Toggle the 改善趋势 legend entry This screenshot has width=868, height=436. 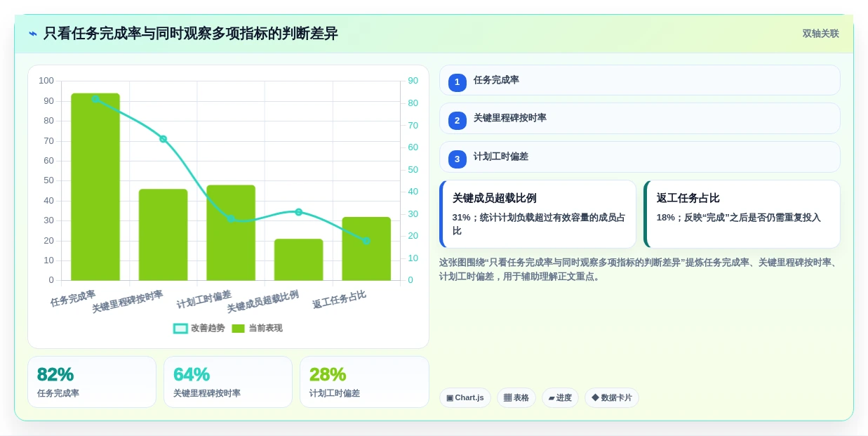[199, 328]
